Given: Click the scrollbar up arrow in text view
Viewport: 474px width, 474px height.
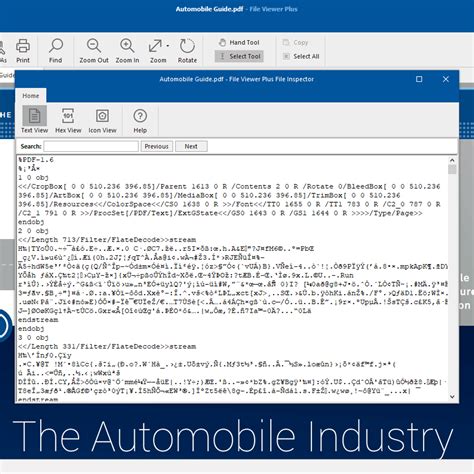Looking at the screenshot, I should tap(452, 160).
